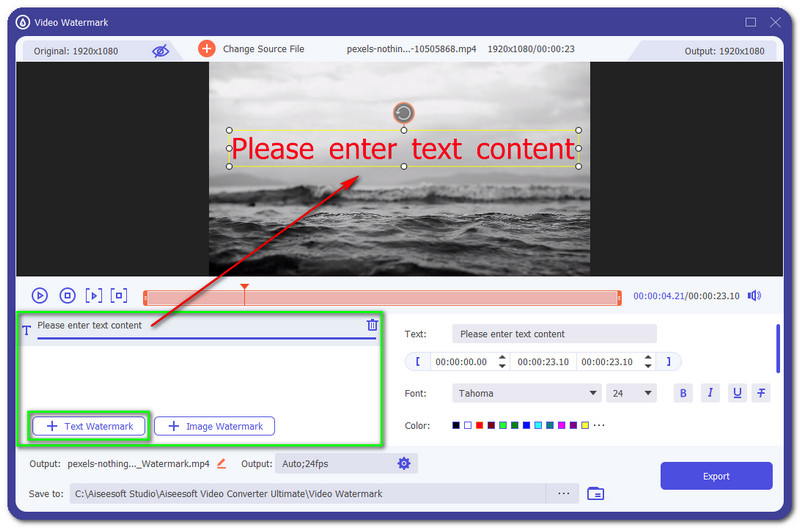This screenshot has width=800, height=528.
Task: Toggle original preview eye icon
Action: (x=161, y=50)
